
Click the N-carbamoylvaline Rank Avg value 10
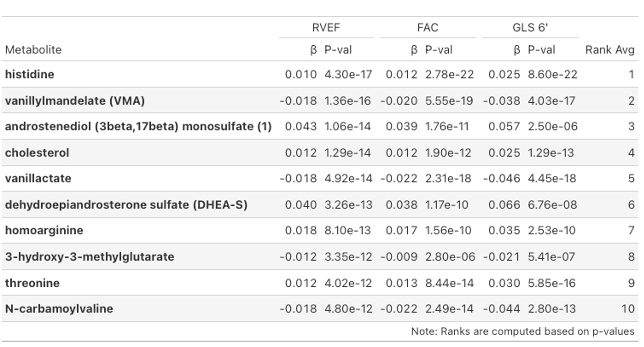[628, 309]
